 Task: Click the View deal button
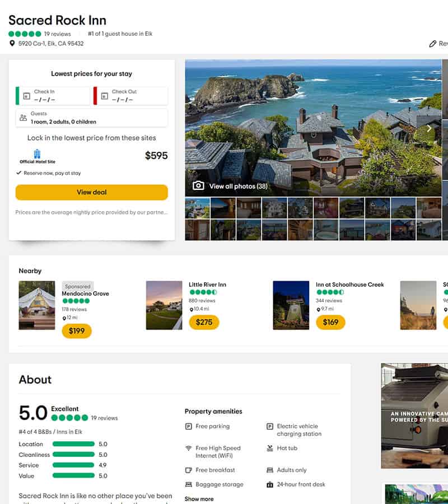91,192
